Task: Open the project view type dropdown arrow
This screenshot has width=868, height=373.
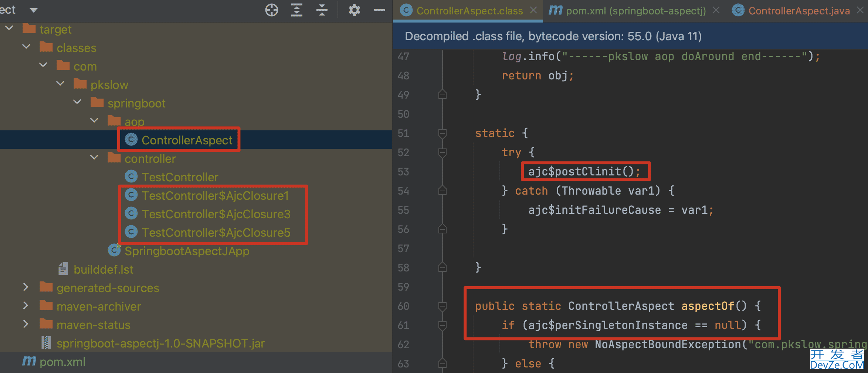Action: [34, 10]
